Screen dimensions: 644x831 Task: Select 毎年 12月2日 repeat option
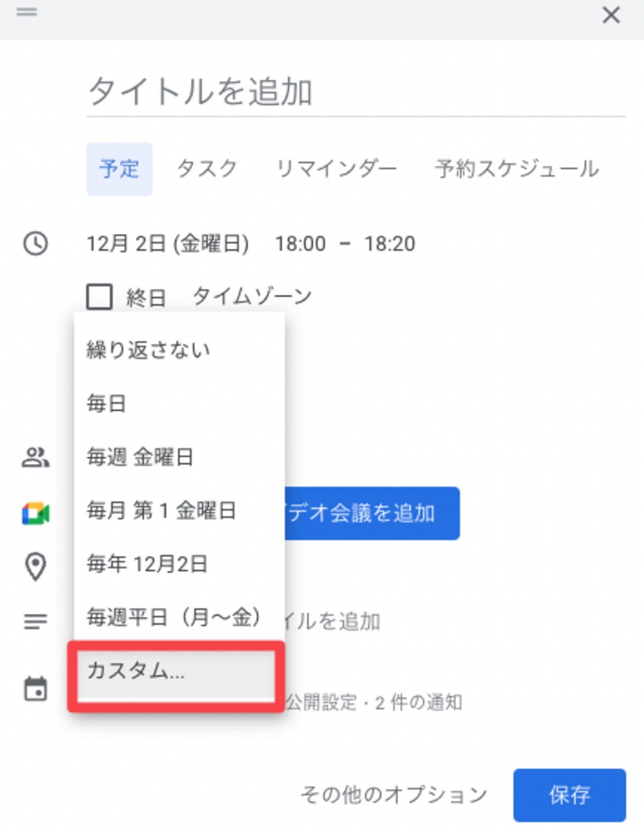tap(147, 564)
